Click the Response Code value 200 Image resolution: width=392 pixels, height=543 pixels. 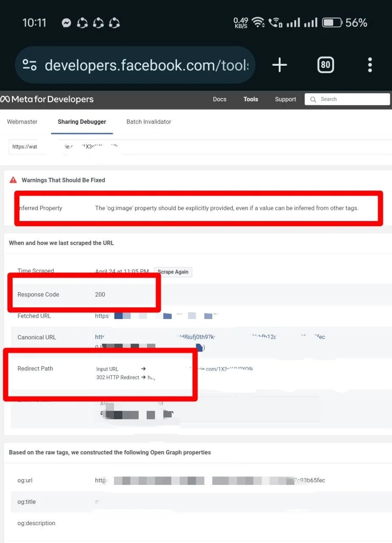[100, 294]
